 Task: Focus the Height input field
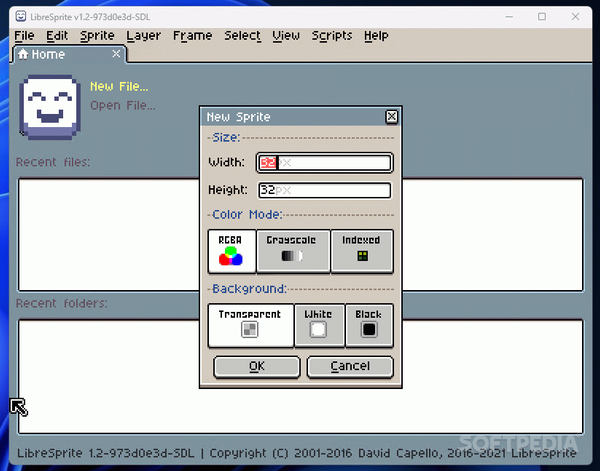point(324,190)
